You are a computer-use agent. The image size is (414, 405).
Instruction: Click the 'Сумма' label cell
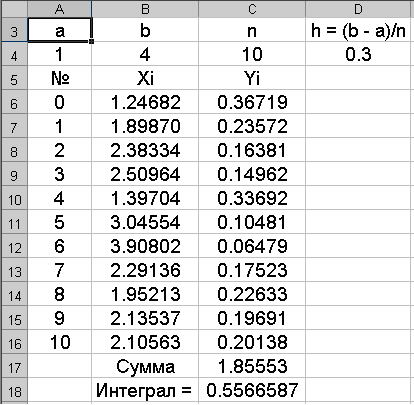145,366
